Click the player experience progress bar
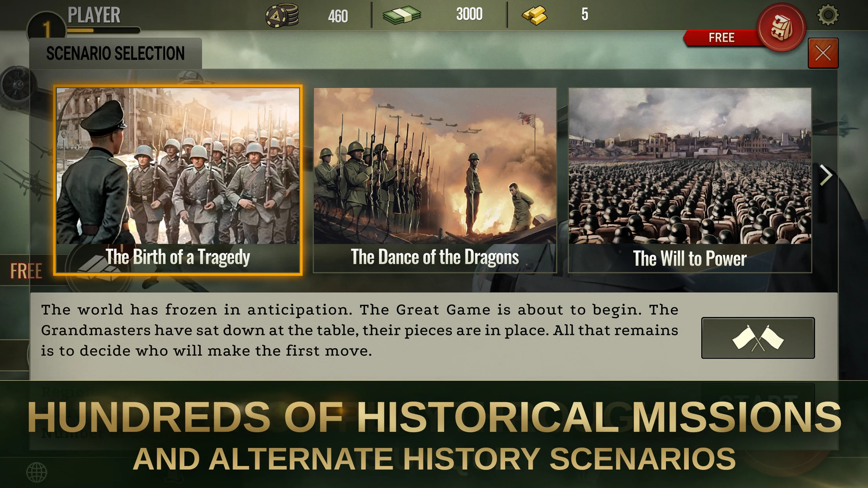The image size is (868, 488). (103, 29)
